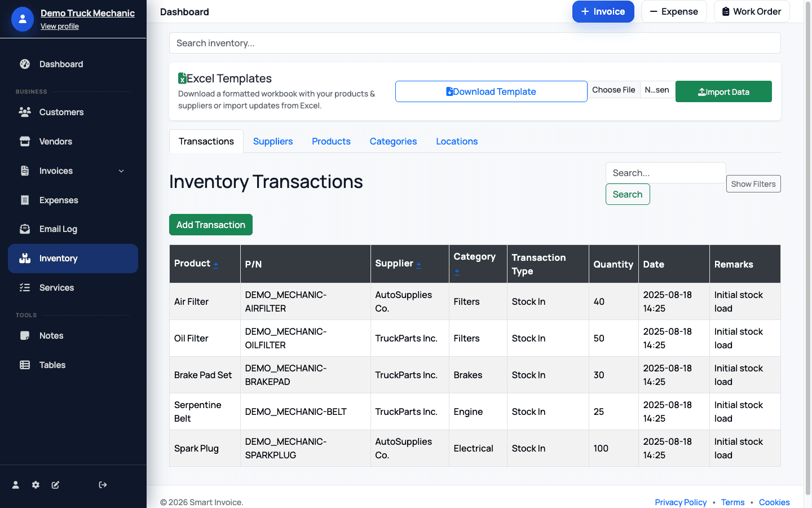Viewport: 812px width, 508px height.
Task: Go to Customers in the sidebar
Action: tap(73, 112)
